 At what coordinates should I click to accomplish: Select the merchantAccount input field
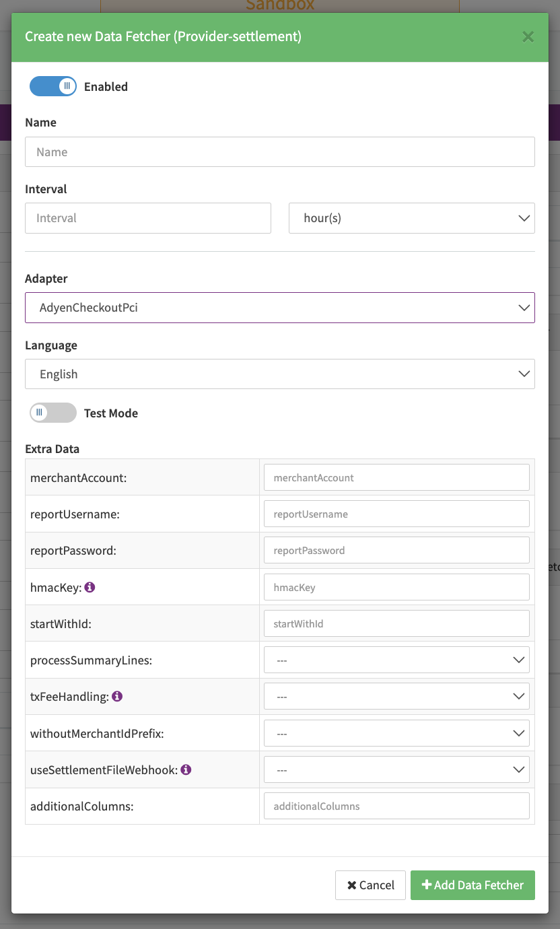[396, 477]
